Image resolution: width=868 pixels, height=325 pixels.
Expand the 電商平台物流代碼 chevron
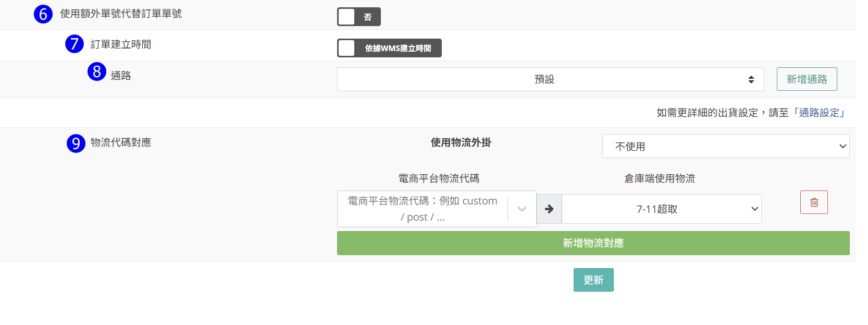tap(522, 209)
